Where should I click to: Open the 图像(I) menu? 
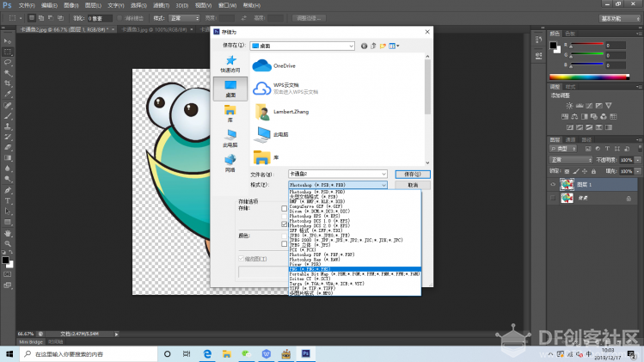pyautogui.click(x=71, y=5)
